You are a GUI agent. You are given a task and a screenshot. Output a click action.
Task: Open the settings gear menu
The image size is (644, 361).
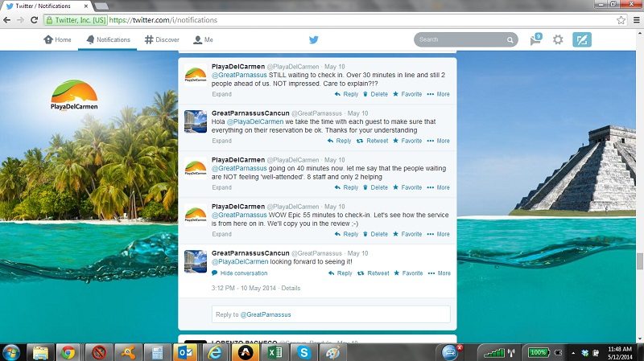tap(558, 39)
